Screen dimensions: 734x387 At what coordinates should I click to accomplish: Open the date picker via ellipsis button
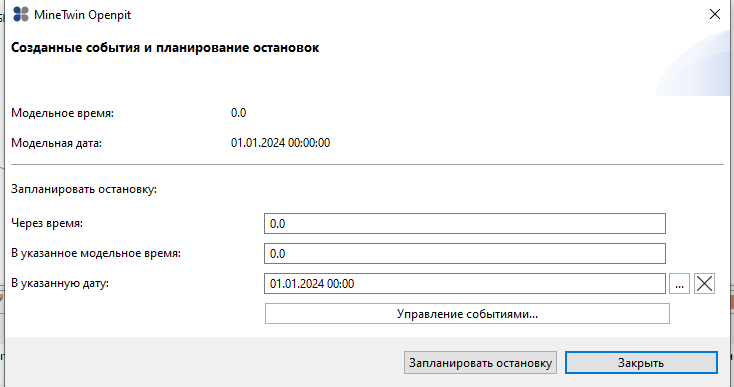click(x=679, y=284)
